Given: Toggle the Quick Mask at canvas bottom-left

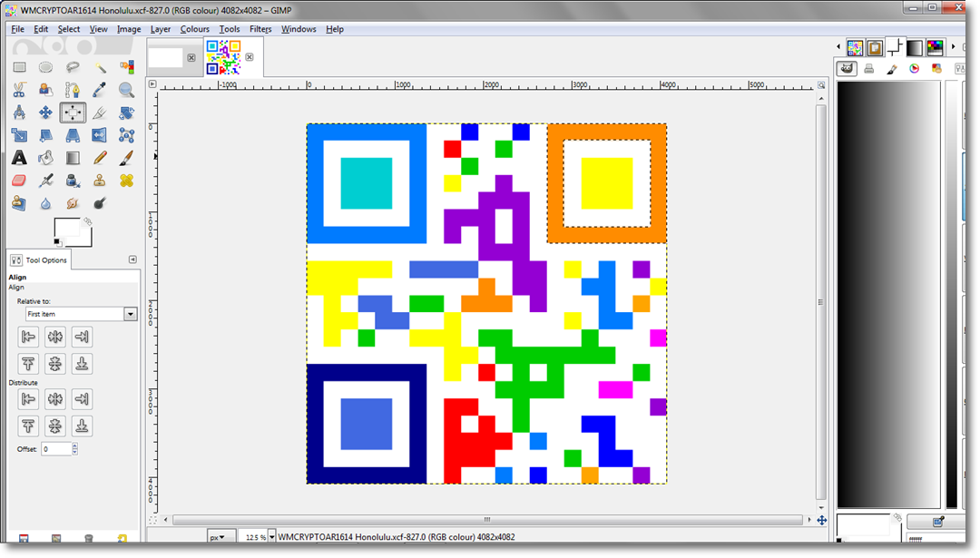Looking at the screenshot, I should [x=152, y=520].
